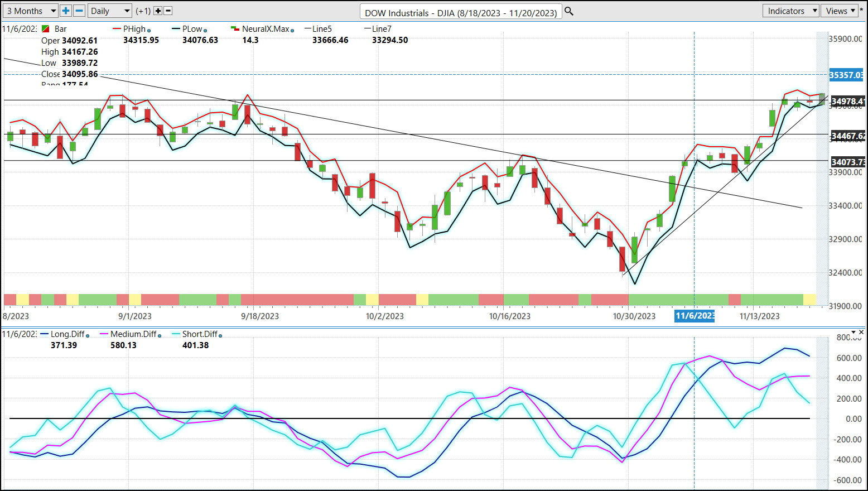Viewport: 868px width, 491px height.
Task: Click the Line5 value 33666.46
Action: [330, 40]
